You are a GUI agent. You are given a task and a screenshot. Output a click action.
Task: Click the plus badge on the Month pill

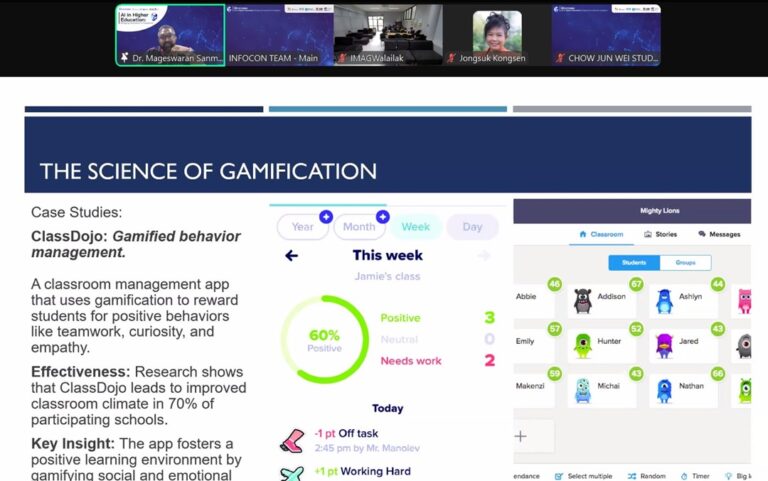pyautogui.click(x=383, y=216)
